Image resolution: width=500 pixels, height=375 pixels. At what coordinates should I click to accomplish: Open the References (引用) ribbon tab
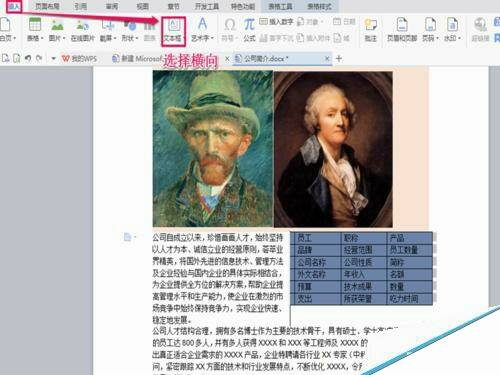tap(81, 6)
